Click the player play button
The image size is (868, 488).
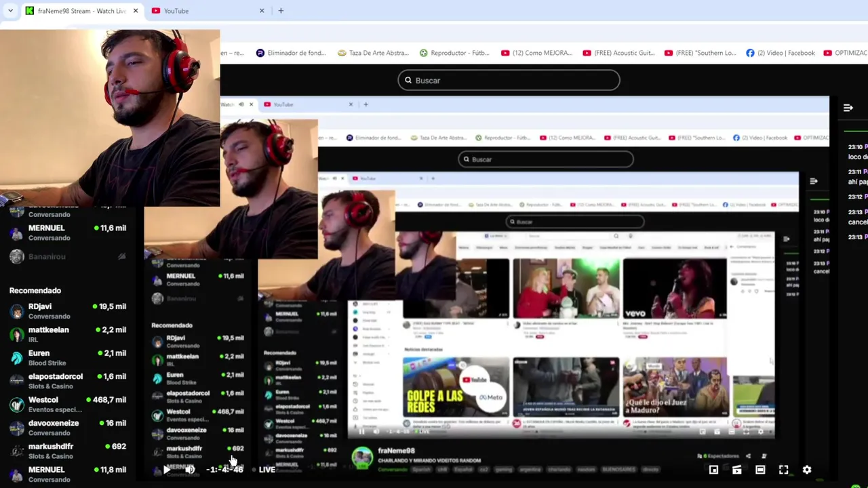(x=166, y=469)
